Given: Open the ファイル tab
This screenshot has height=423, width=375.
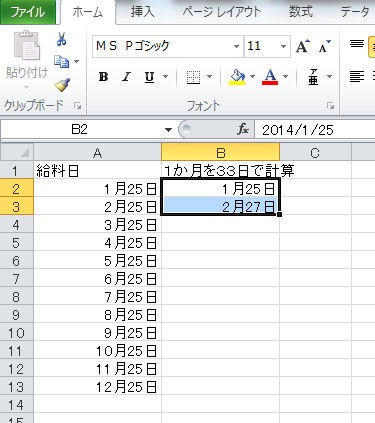Looking at the screenshot, I should tap(28, 12).
